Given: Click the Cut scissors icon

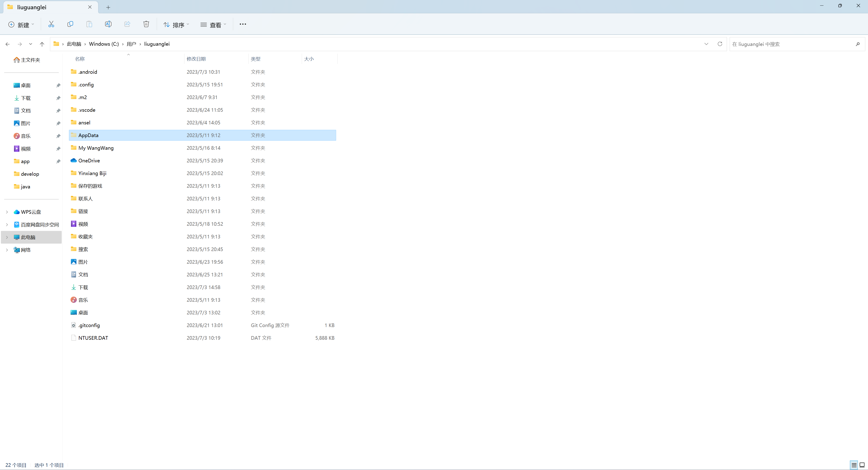Looking at the screenshot, I should (x=51, y=24).
